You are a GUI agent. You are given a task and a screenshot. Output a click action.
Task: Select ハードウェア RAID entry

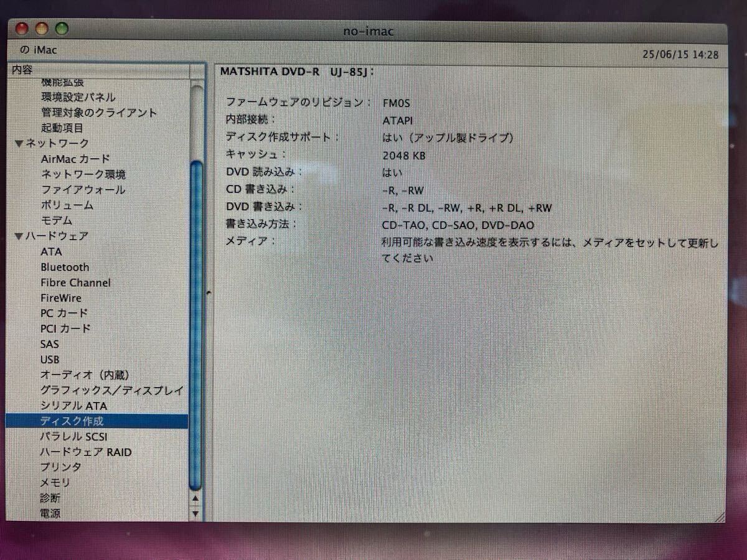[86, 452]
